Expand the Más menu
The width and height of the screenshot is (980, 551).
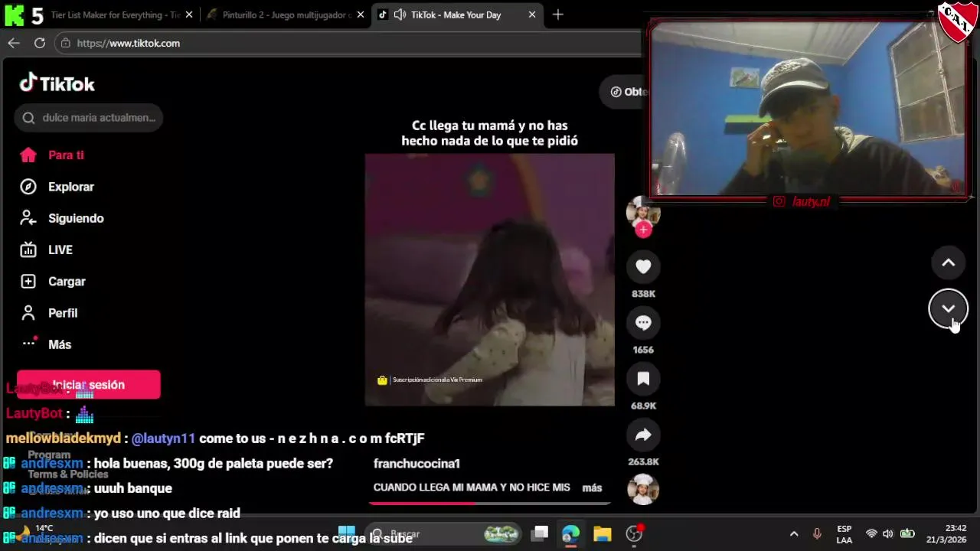click(x=46, y=344)
